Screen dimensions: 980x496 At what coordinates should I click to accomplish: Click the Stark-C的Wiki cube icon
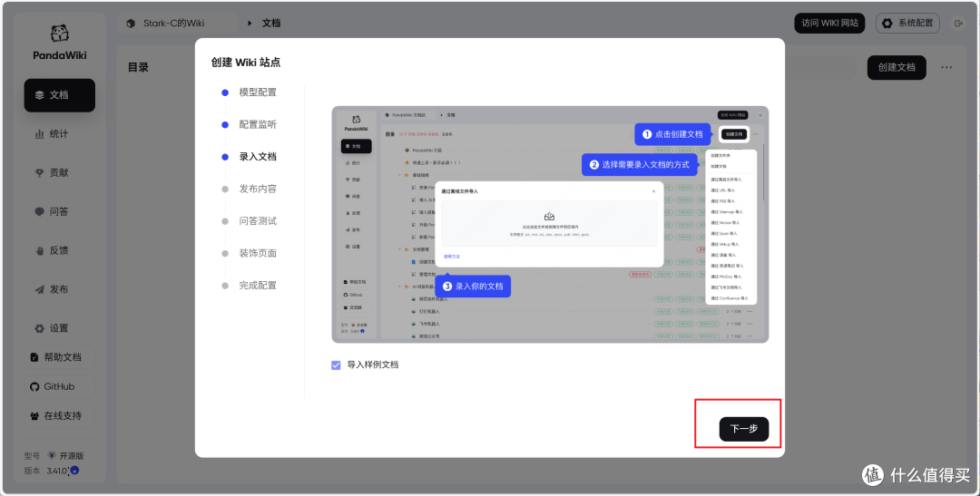[x=131, y=23]
